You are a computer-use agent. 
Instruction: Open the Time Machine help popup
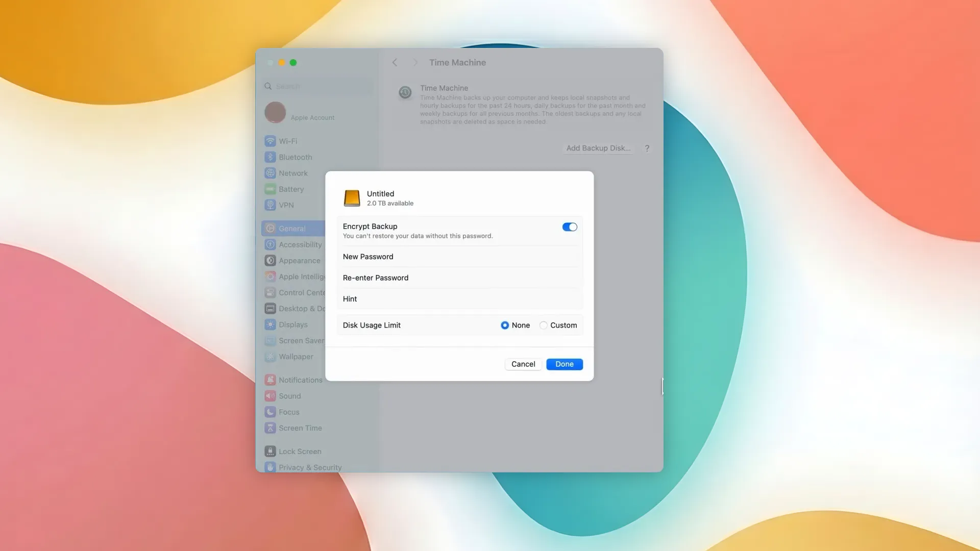click(x=647, y=148)
